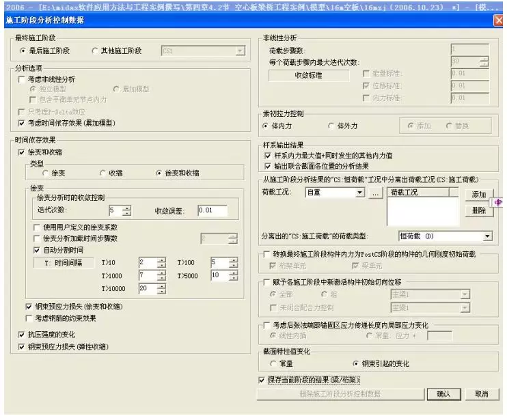
Task: Click the 添加 button
Action: pyautogui.click(x=479, y=195)
